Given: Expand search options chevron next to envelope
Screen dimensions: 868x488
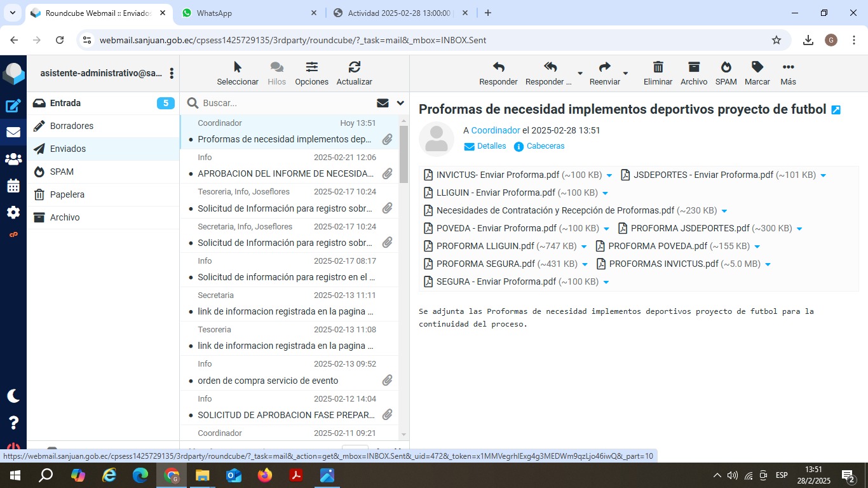Looking at the screenshot, I should click(400, 103).
